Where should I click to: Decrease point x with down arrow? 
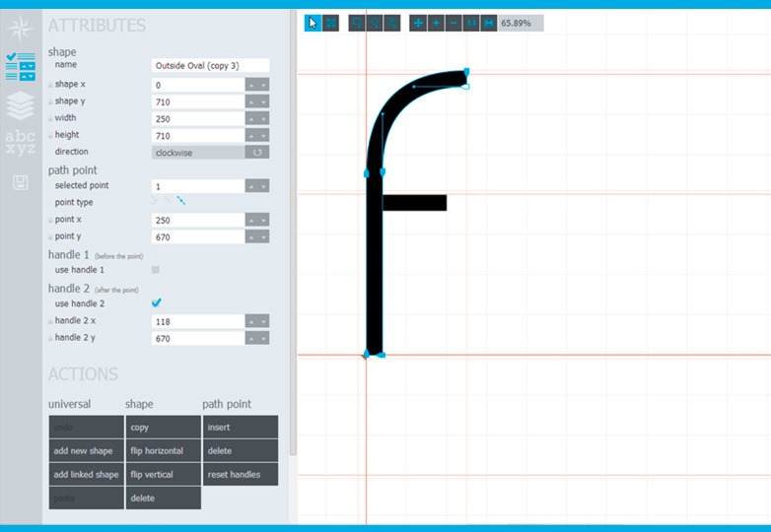pyautogui.click(x=263, y=220)
